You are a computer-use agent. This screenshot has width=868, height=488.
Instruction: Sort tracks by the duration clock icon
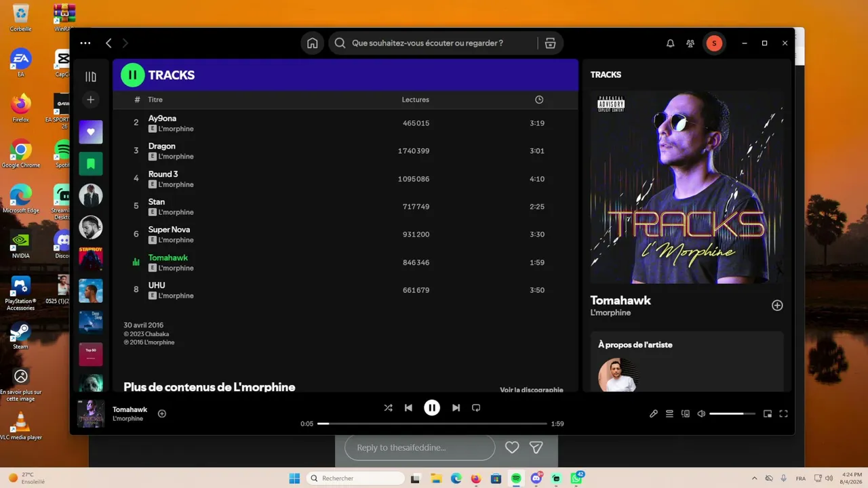click(x=539, y=100)
